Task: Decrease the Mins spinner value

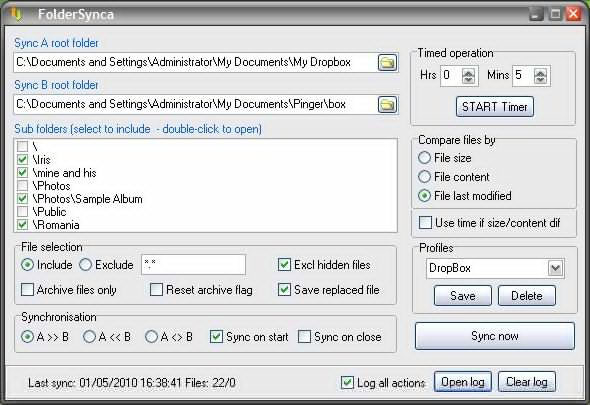Action: 540,80
